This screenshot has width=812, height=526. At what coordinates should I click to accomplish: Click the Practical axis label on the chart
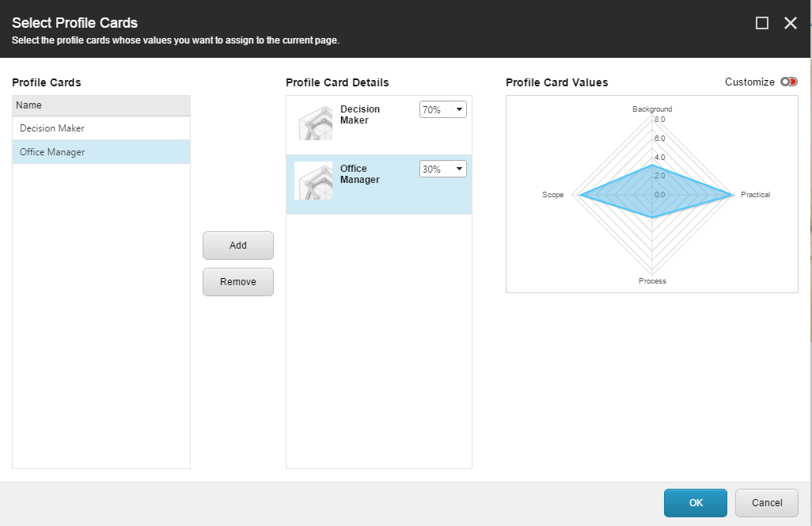(x=754, y=194)
